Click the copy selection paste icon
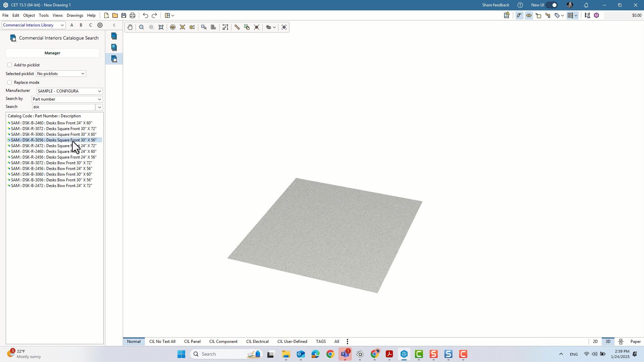The width and height of the screenshot is (644, 362). (247, 27)
